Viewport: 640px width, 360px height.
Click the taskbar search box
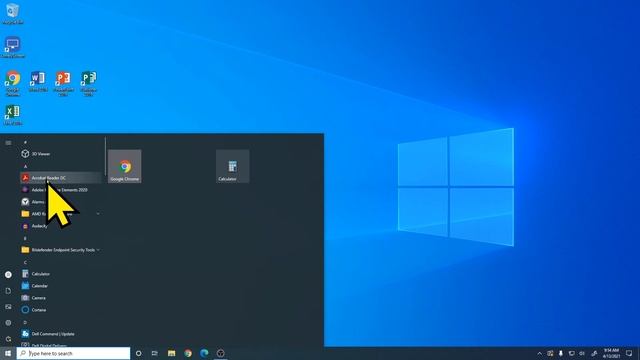click(x=73, y=353)
